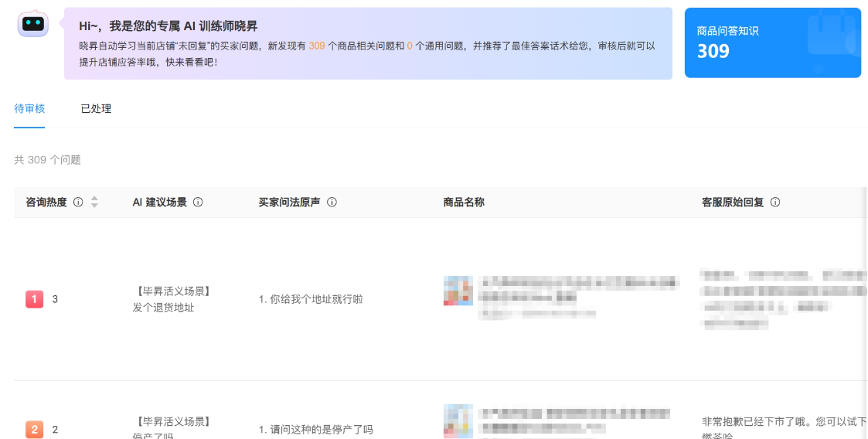This screenshot has height=439, width=868.
Task: Open the 商品问答知识 309 card
Action: [x=773, y=43]
